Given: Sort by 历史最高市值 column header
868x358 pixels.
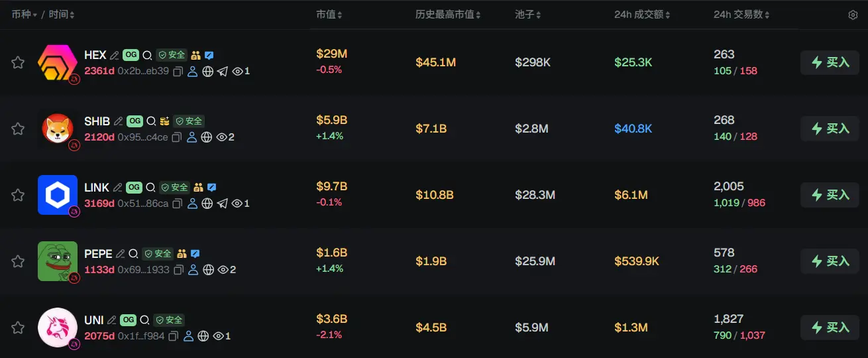Looking at the screenshot, I should pos(448,15).
